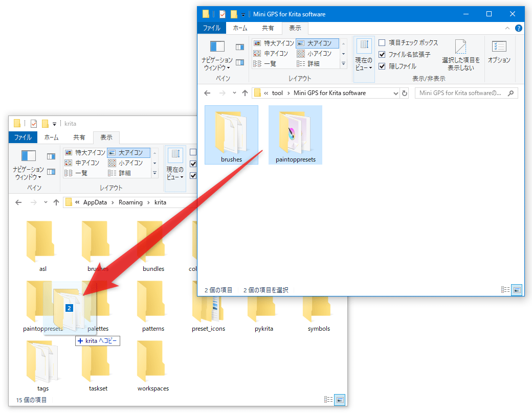
Task: Expand address bar history dropdown in Mini GPS window
Action: point(395,93)
